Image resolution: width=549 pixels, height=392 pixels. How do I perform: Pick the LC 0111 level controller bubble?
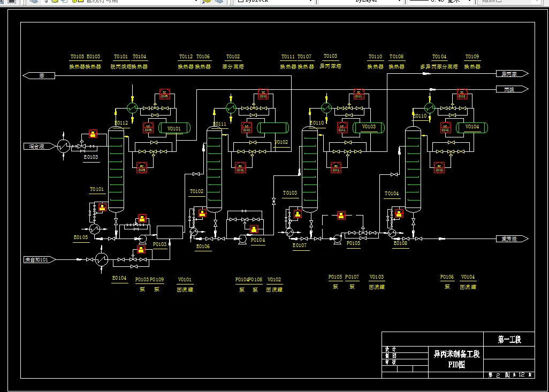tap(342, 128)
